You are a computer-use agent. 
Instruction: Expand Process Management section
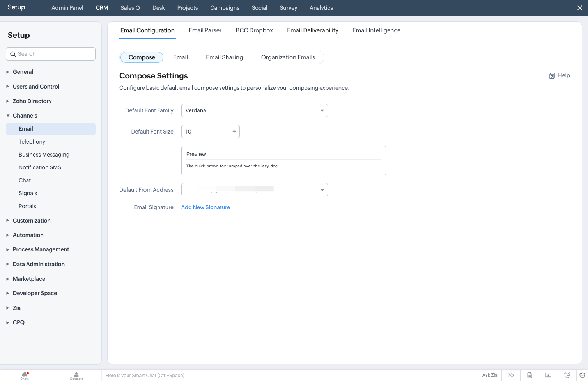point(41,249)
